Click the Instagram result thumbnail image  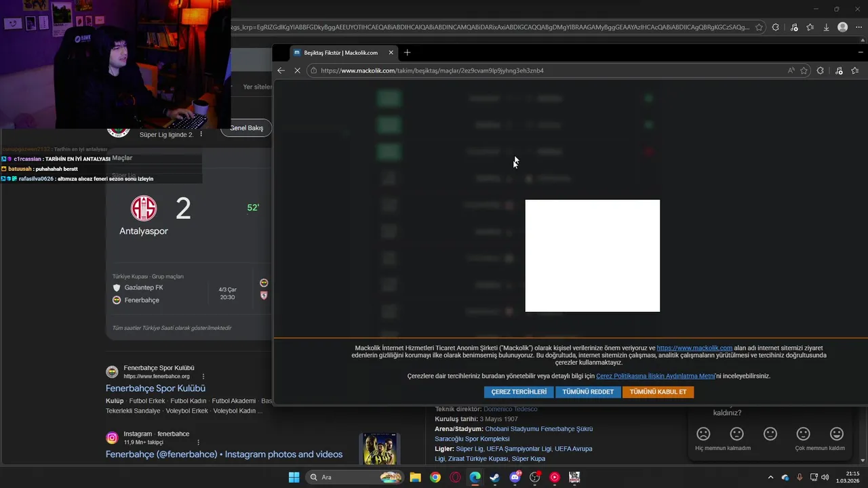(x=379, y=449)
